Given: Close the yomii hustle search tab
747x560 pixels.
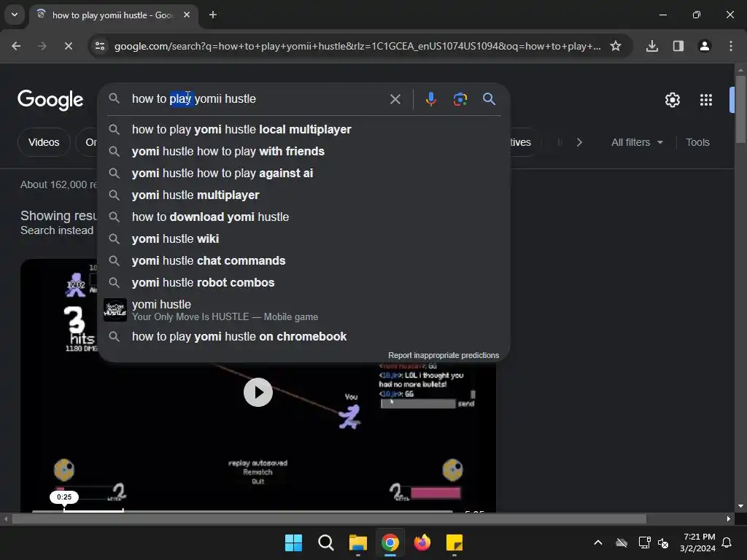Looking at the screenshot, I should pyautogui.click(x=187, y=15).
